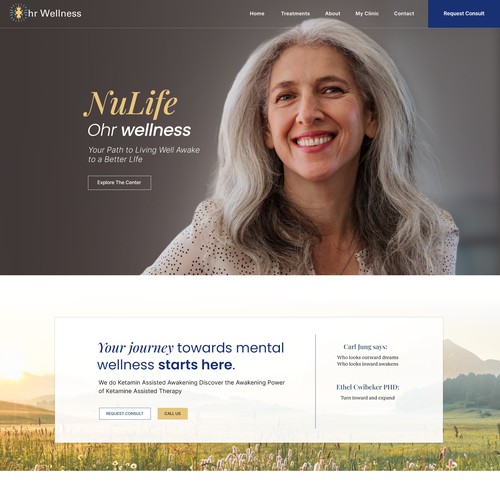Click the Ohr Wellness sunburst logo icon
Image resolution: width=500 pixels, height=500 pixels.
[x=18, y=13]
